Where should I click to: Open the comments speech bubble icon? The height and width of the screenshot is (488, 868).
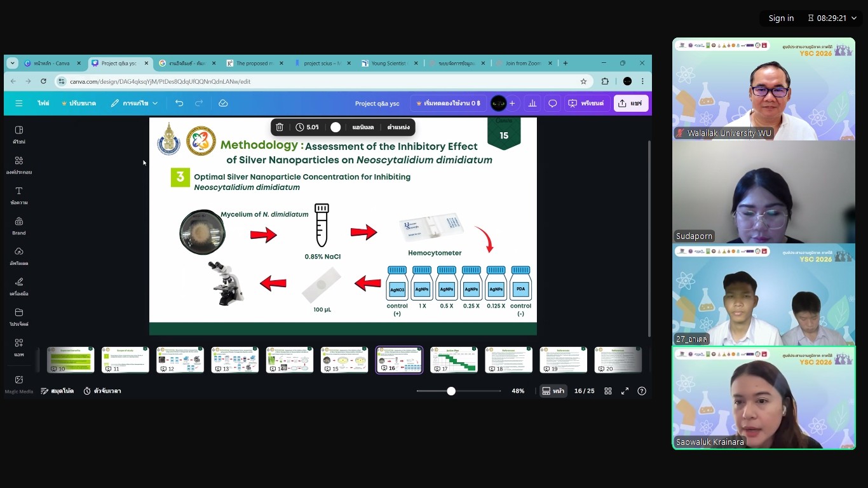(553, 103)
